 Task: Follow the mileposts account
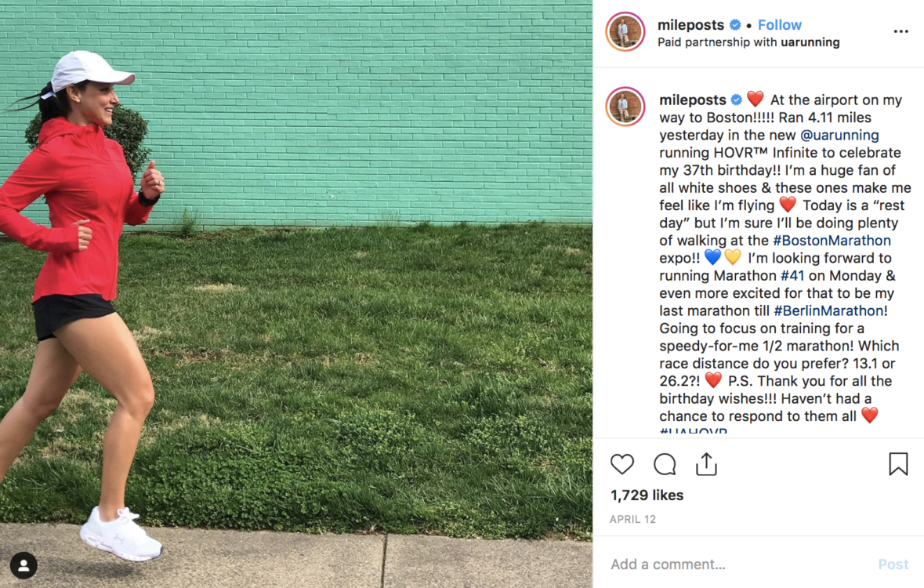coord(779,25)
